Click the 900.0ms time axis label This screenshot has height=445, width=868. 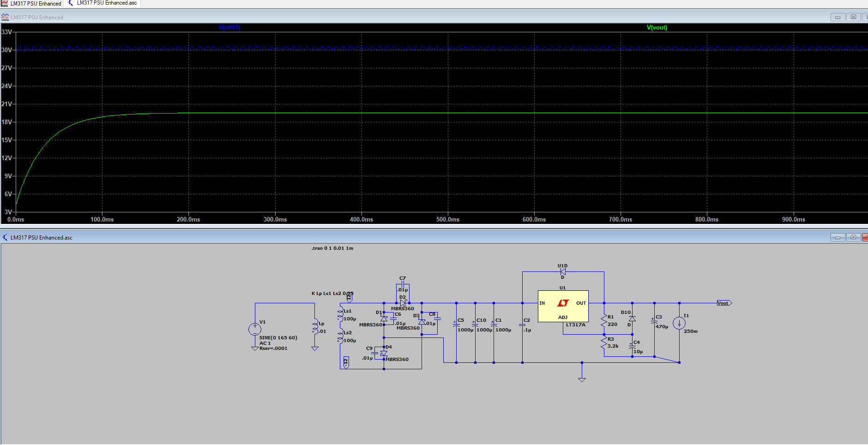click(x=794, y=219)
